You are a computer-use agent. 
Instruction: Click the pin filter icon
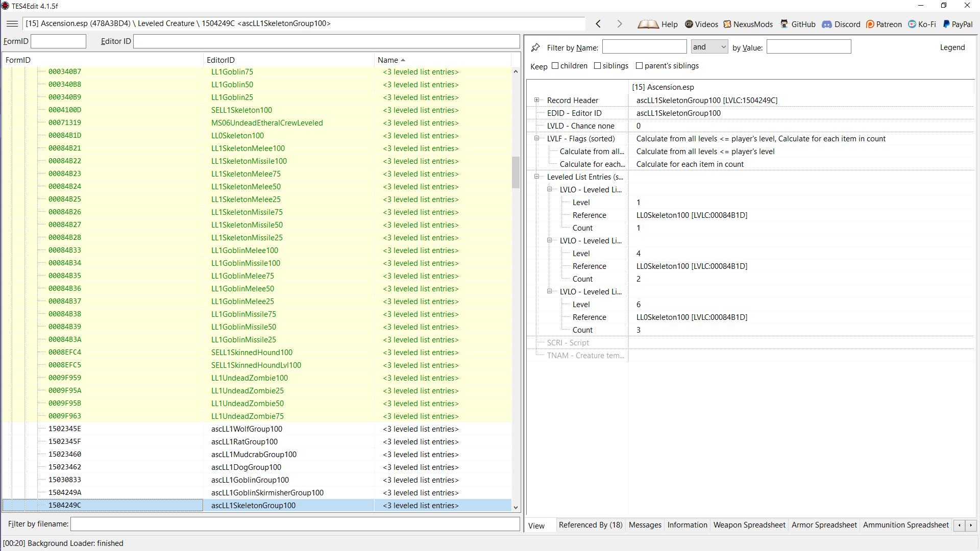coord(535,47)
